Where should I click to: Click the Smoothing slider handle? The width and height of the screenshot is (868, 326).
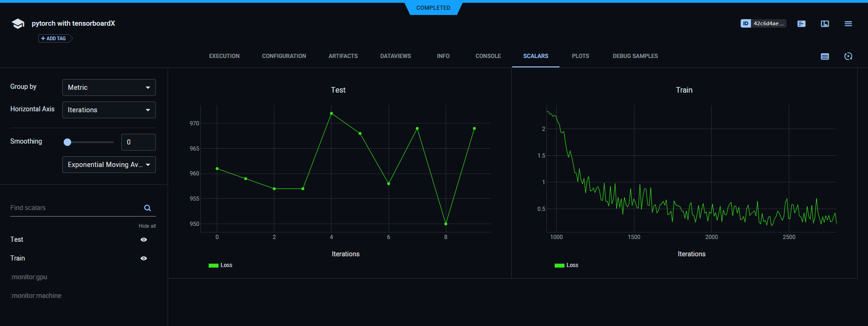67,142
